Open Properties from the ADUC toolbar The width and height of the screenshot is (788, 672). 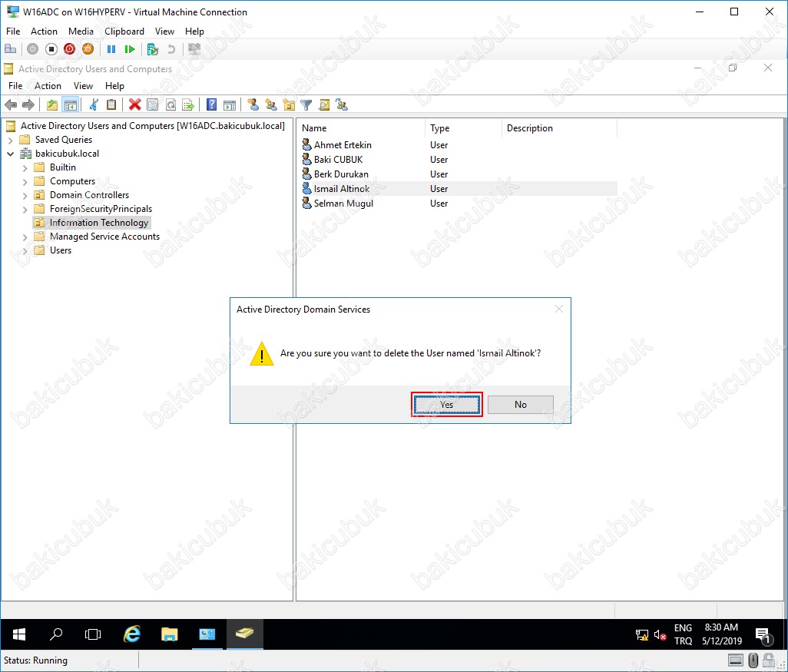153,104
